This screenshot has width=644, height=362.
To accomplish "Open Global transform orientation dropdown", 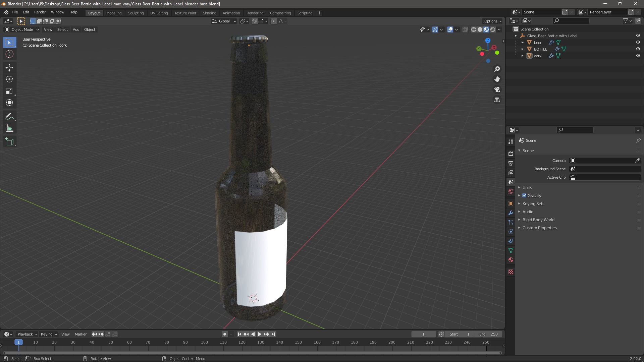I will point(224,21).
